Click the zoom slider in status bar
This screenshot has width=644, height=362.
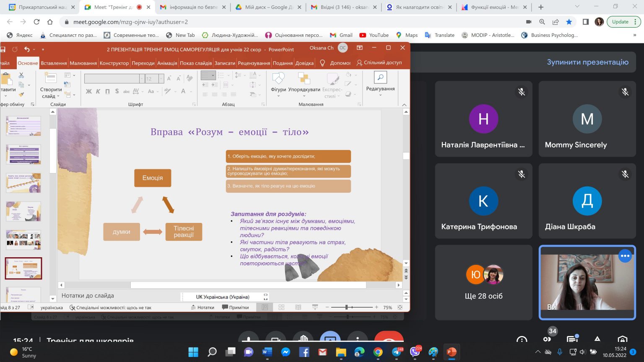coord(347,308)
